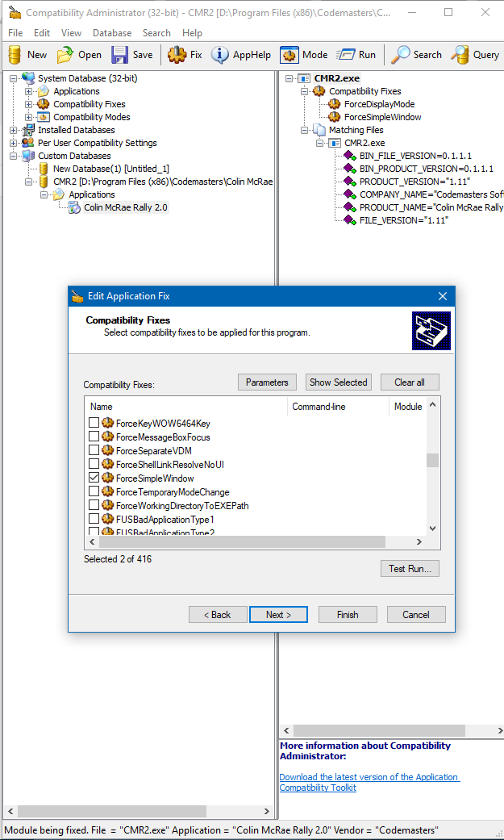Select ForceSimpleWindow gear icon in right pane
The height and width of the screenshot is (840, 504).
tap(334, 117)
